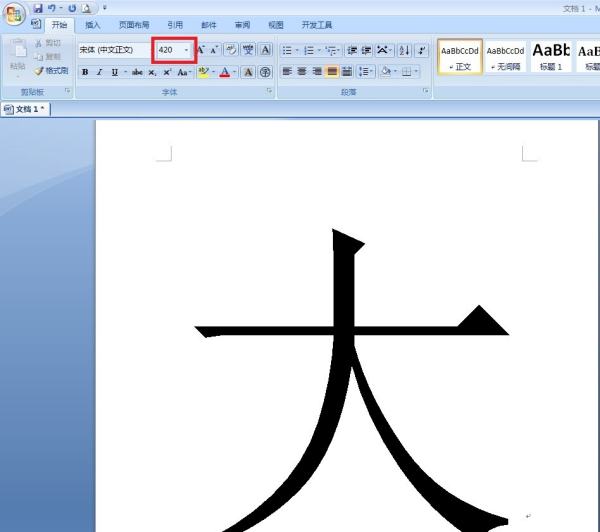The height and width of the screenshot is (532, 600).
Task: Open the 引用 (References) tab
Action: [175, 25]
